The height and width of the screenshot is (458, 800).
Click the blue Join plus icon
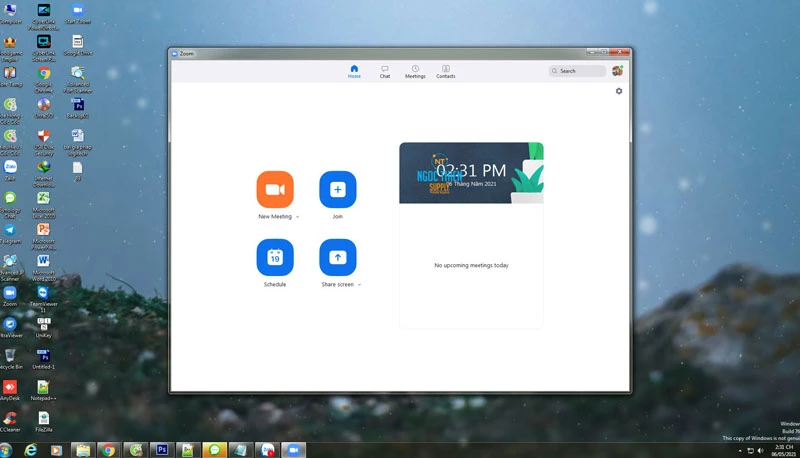pos(337,190)
